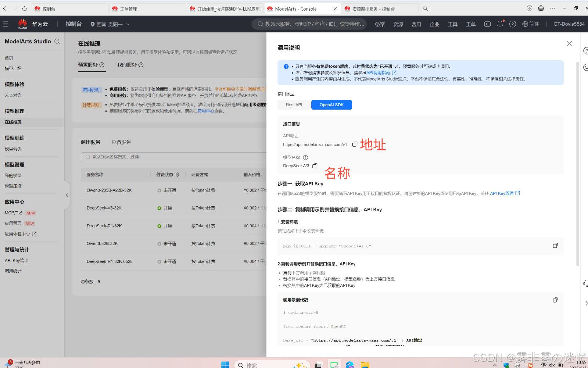Click the cloud services search box

(309, 24)
